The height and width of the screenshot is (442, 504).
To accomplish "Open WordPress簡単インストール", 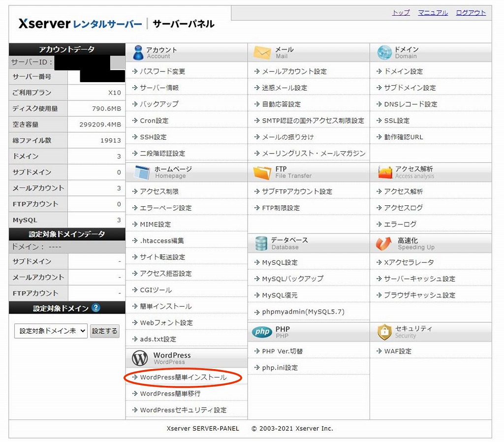I will [x=183, y=378].
